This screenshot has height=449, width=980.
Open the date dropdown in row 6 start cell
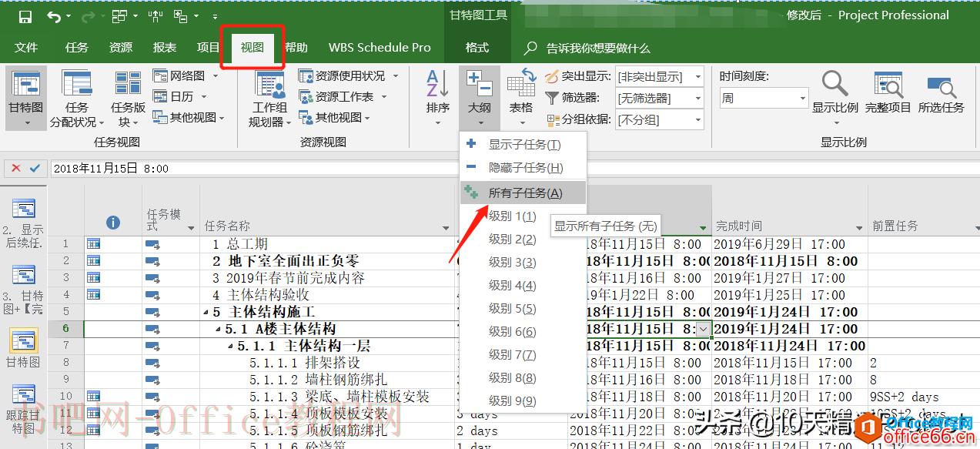[704, 329]
